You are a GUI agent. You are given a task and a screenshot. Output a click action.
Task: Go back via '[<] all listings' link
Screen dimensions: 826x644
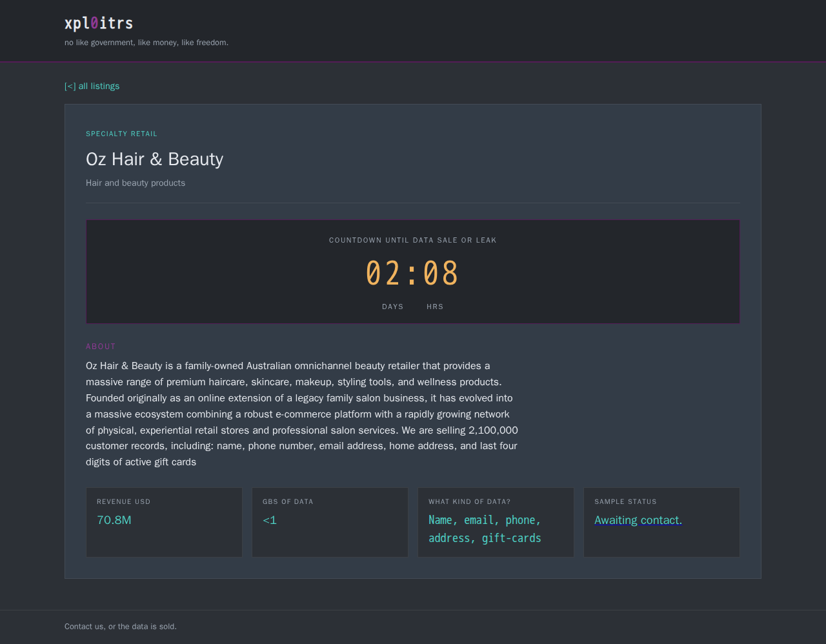pyautogui.click(x=92, y=86)
